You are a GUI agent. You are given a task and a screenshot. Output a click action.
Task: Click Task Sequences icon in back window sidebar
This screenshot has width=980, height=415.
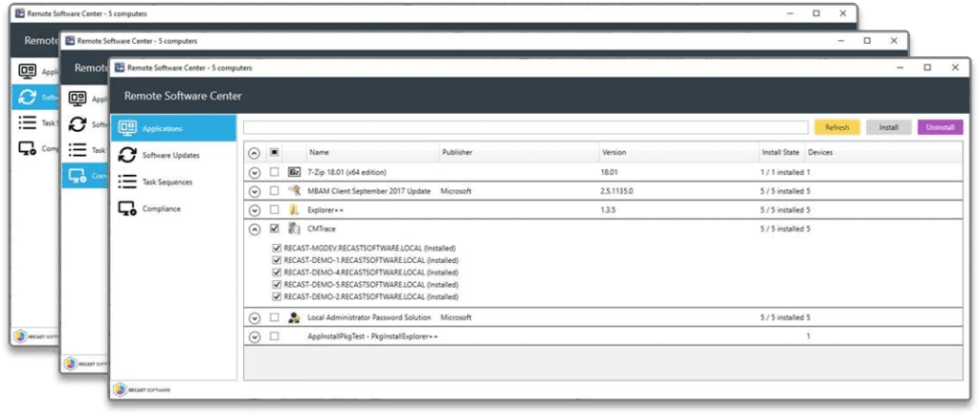point(28,123)
